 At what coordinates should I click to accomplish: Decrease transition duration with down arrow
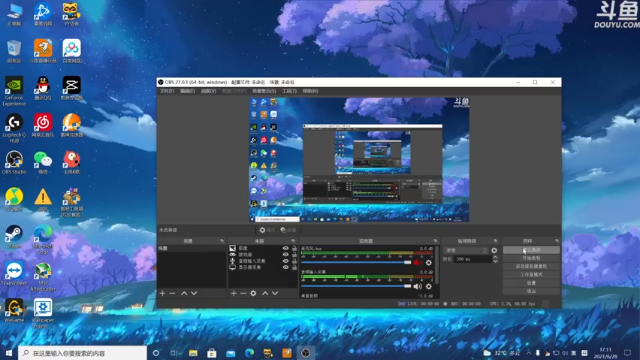point(495,261)
